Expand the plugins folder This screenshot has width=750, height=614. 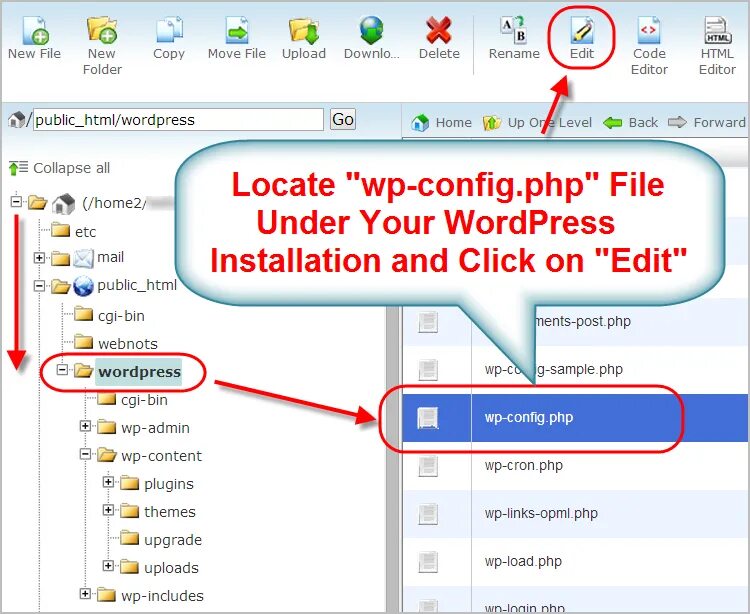108,482
